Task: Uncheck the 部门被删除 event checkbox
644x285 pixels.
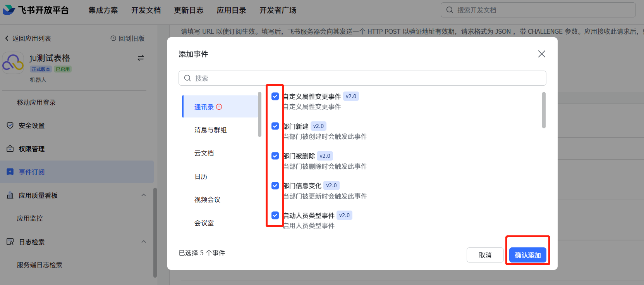Action: pos(275,156)
